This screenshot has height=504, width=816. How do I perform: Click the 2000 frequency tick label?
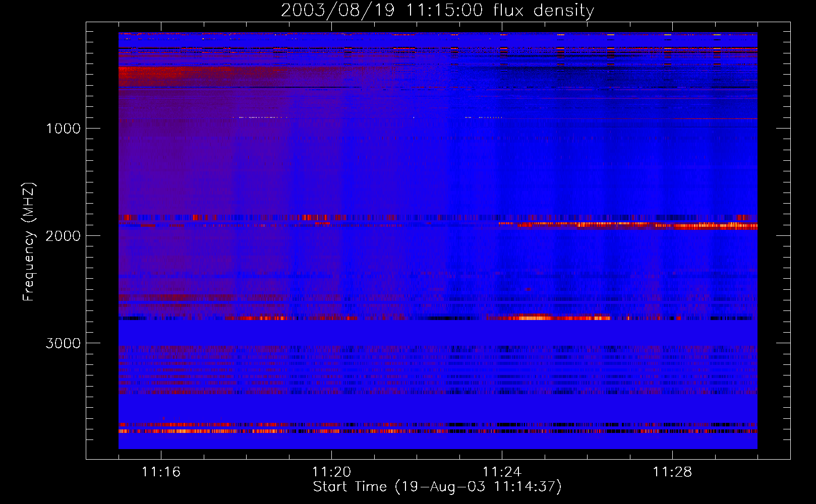point(63,236)
